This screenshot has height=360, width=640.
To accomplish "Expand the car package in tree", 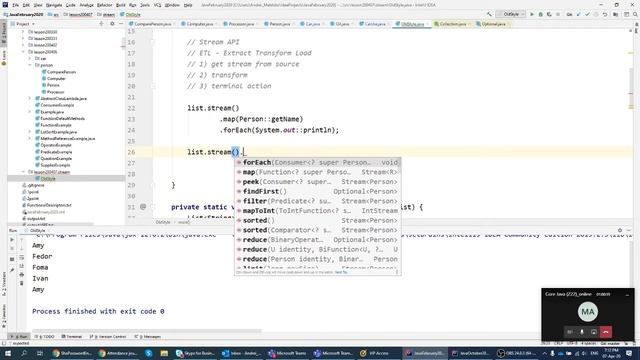I will 30,58.
